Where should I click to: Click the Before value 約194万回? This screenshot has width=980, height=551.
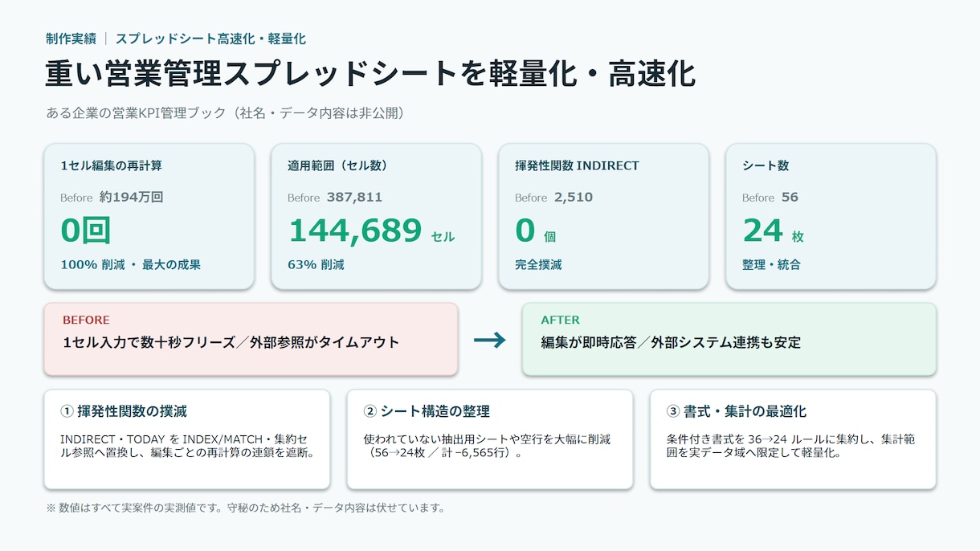click(132, 197)
